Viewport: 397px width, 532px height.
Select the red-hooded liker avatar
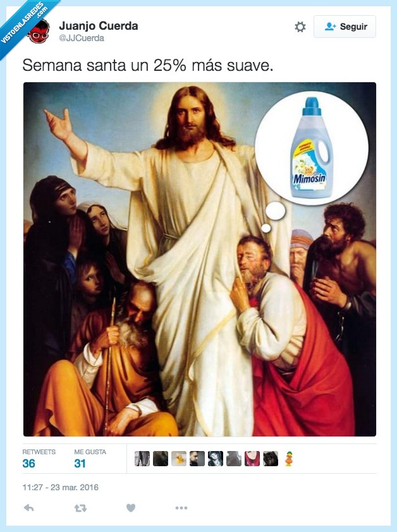coord(252,459)
